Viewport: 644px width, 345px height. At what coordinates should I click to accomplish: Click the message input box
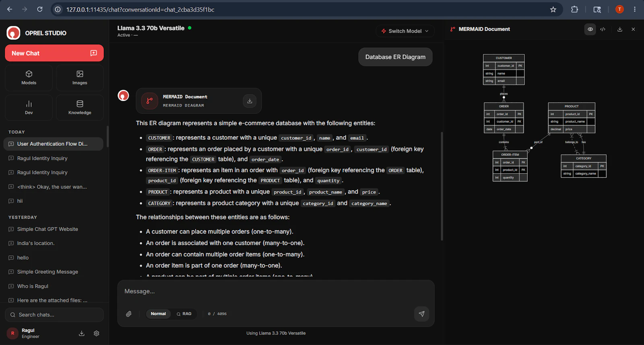tap(276, 291)
